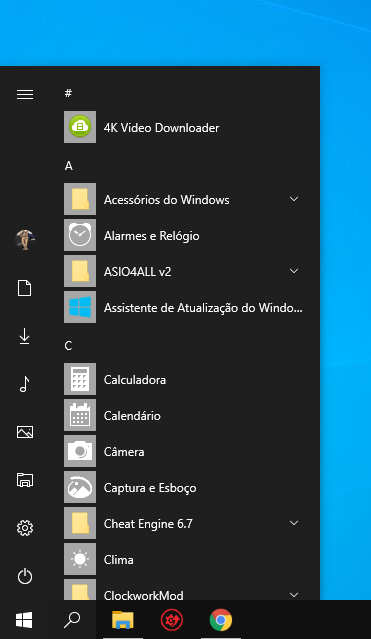This screenshot has height=639, width=371.
Task: Launch the Câmera icon
Action: click(80, 451)
